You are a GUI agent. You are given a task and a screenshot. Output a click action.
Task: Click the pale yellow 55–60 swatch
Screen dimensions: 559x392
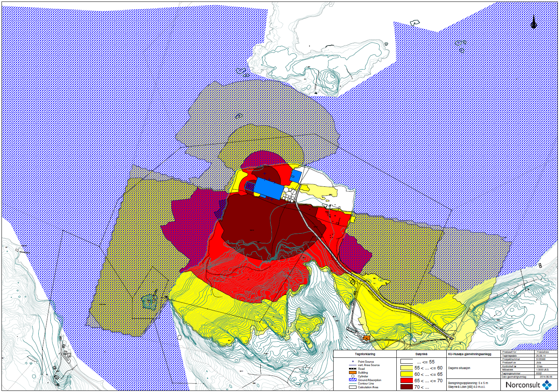406,368
